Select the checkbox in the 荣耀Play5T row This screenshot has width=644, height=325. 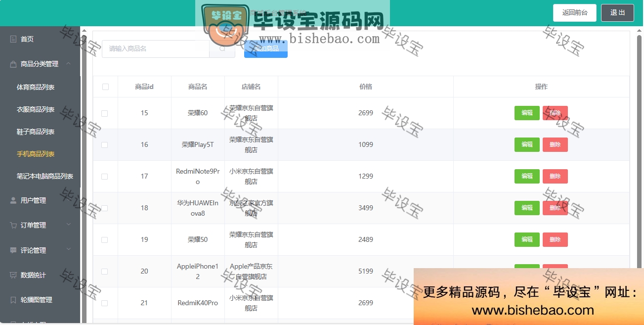tap(104, 145)
